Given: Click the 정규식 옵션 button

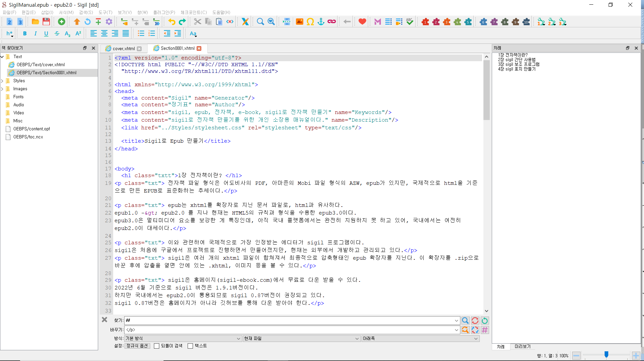Looking at the screenshot, I should tap(137, 346).
